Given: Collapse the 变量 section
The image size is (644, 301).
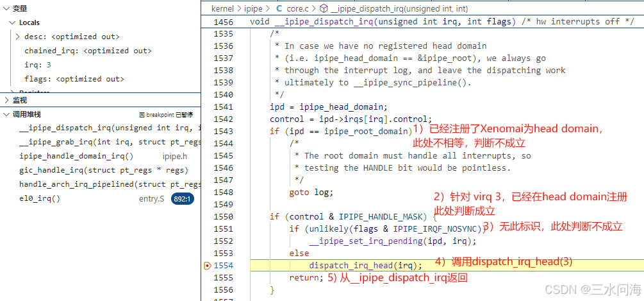Looking at the screenshot, I should click(x=6, y=8).
